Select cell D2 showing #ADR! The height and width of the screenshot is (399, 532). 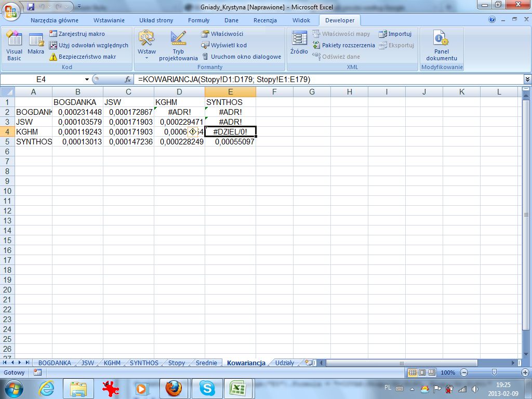point(179,112)
